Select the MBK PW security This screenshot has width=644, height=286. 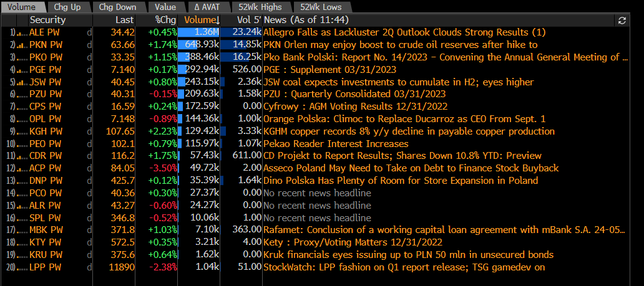[x=46, y=230]
